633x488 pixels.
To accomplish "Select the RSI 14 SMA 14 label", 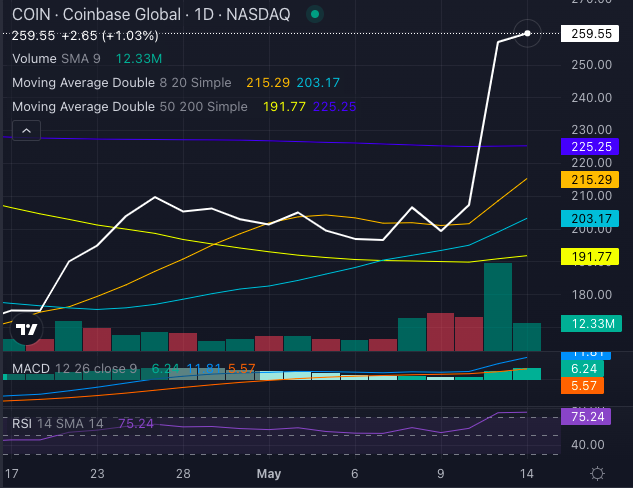I will pos(58,424).
